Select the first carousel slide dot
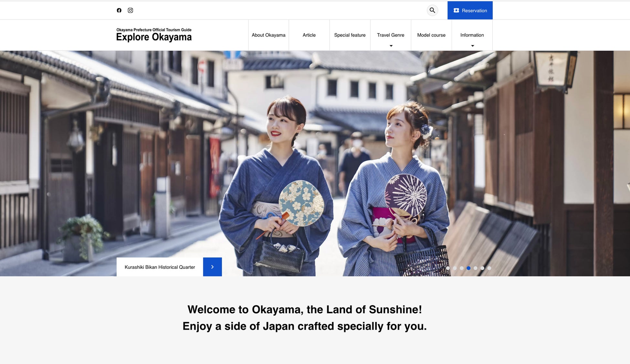The height and width of the screenshot is (364, 630). pos(448,268)
